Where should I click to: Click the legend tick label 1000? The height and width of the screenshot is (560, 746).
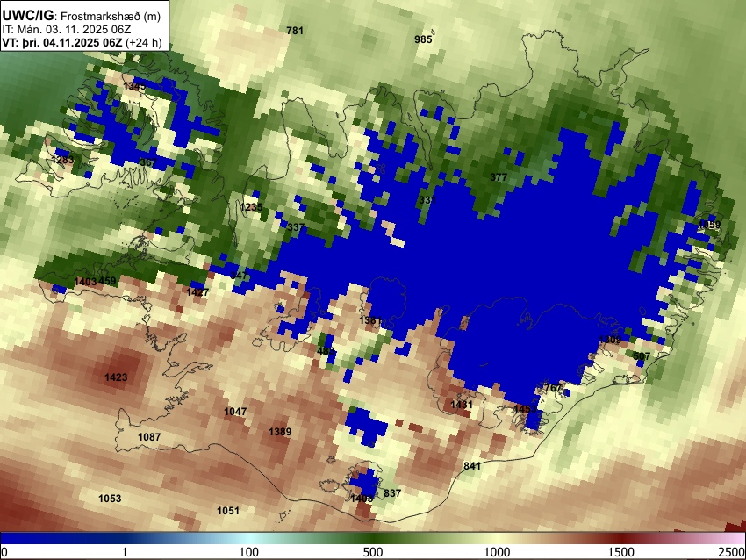(497, 552)
